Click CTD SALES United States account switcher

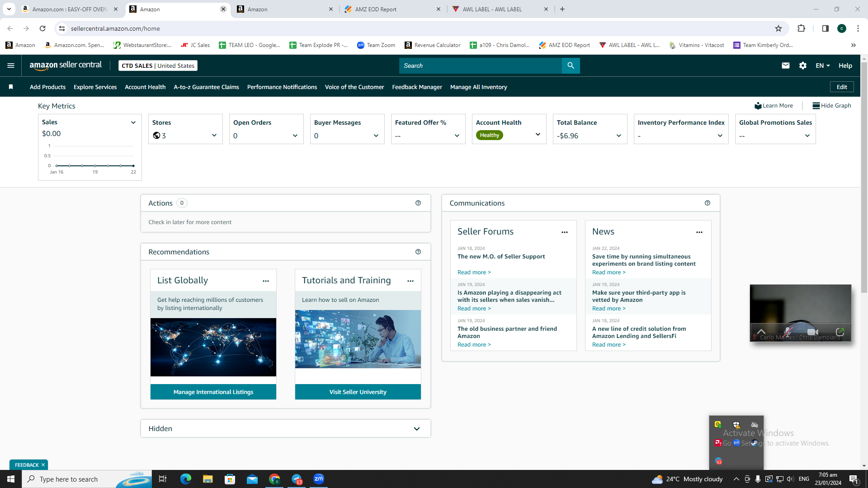[158, 66]
